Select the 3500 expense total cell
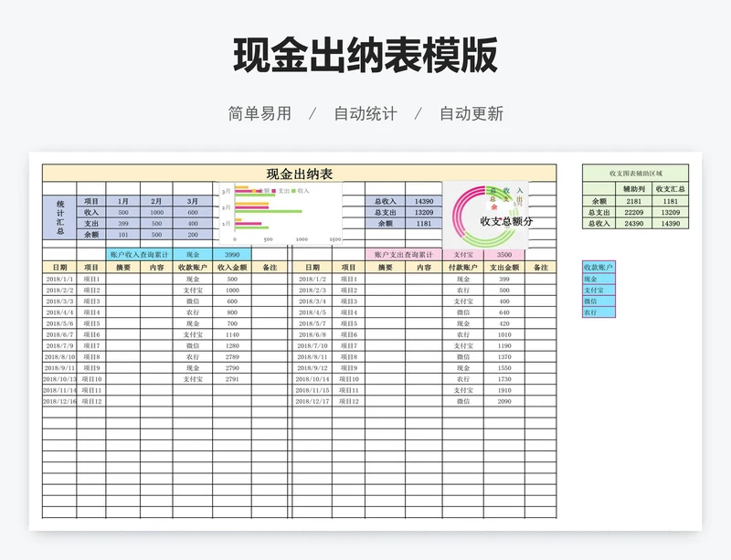731x560 pixels. [x=504, y=255]
